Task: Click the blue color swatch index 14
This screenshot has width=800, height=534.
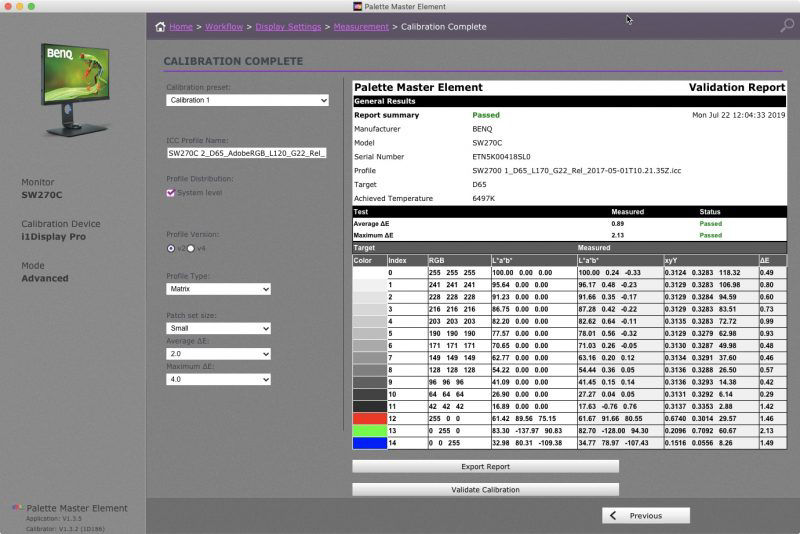Action: coord(370,443)
